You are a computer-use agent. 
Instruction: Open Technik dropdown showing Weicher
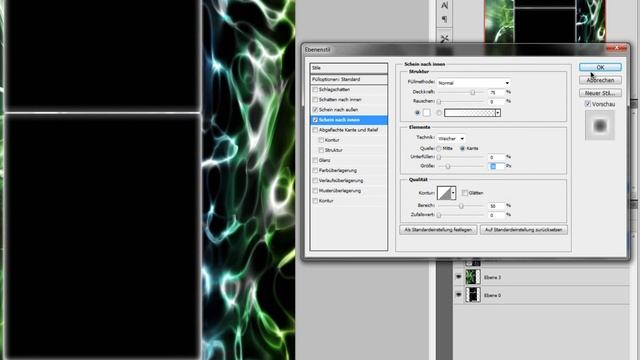[x=451, y=139]
